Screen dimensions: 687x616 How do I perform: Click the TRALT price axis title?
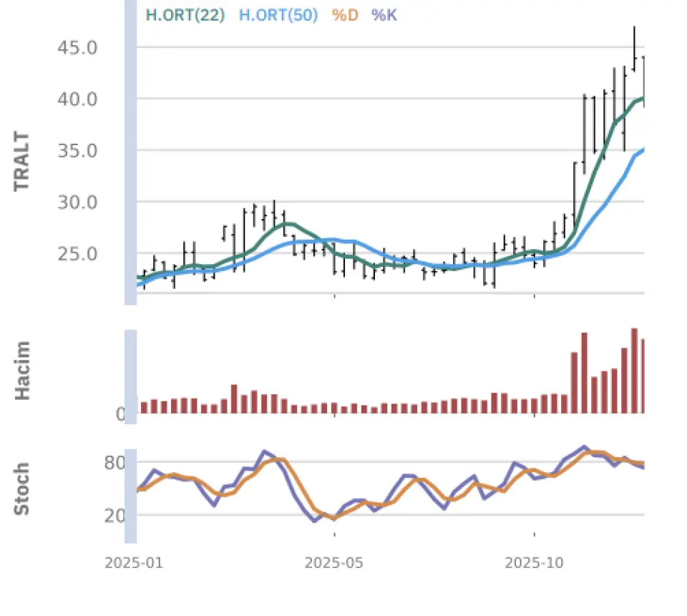[x=22, y=161]
